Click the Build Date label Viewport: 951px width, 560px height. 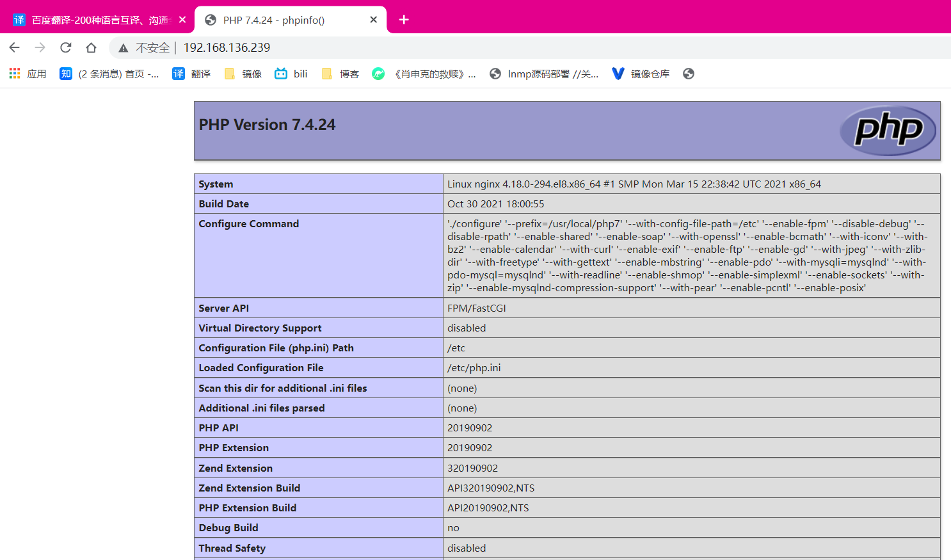point(223,204)
